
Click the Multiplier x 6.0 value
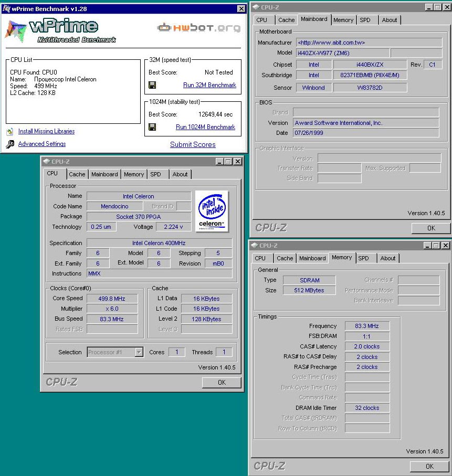click(112, 309)
